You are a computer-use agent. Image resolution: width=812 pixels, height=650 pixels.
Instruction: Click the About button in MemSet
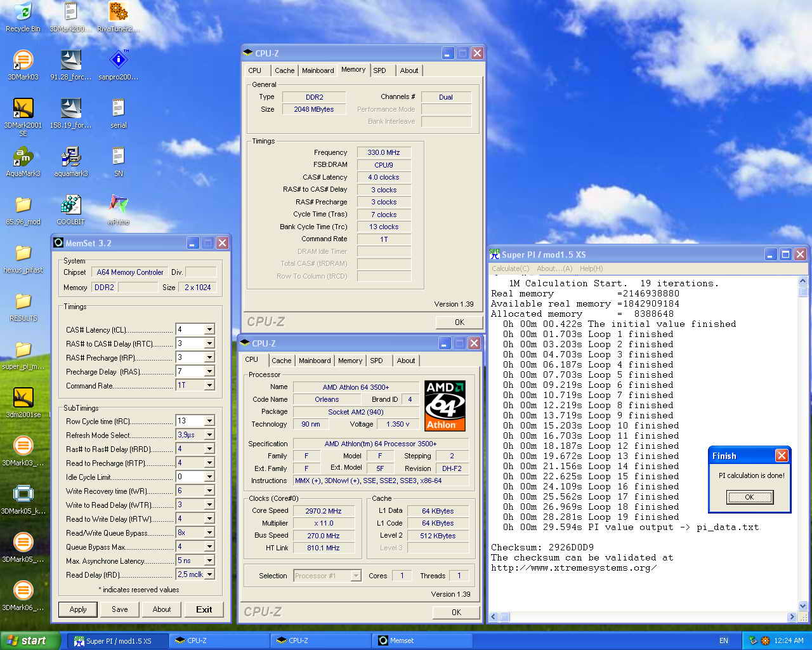pyautogui.click(x=162, y=609)
